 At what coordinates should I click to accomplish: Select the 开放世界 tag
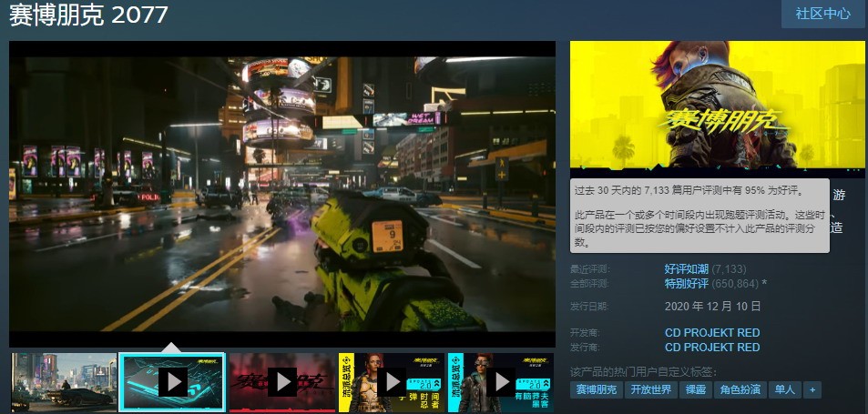click(x=650, y=389)
